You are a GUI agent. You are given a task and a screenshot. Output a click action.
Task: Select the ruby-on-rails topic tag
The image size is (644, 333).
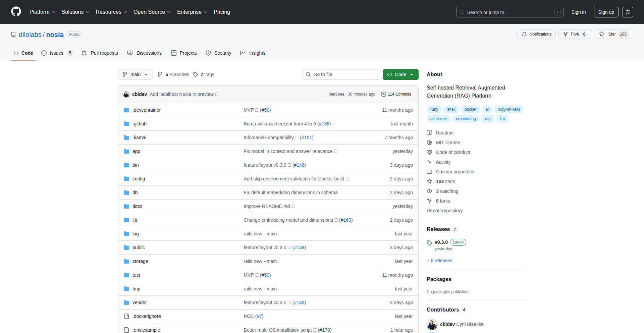(508, 109)
